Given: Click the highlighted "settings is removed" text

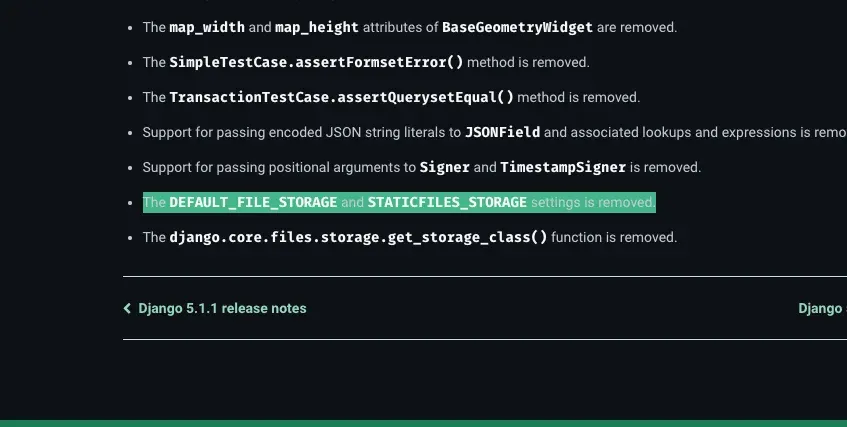Looking at the screenshot, I should pos(593,202).
